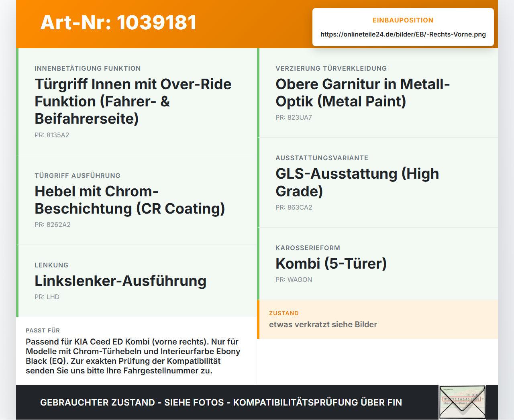Image resolution: width=514 pixels, height=420 pixels.
Task: Click the 'Passend für KIA Ceed ED Kombi' paragraph
Action: click(x=133, y=356)
